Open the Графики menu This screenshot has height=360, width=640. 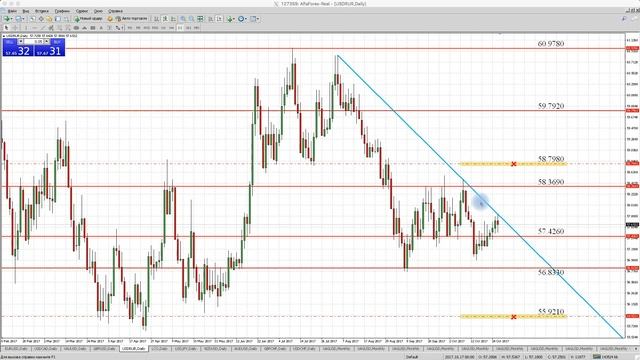[62, 11]
